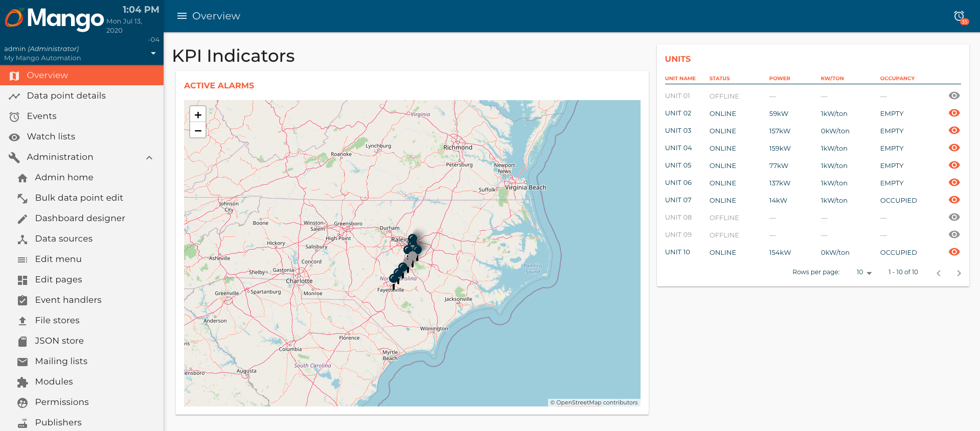Toggle the eye icon for UNIT 03
980x431 pixels.
(954, 130)
